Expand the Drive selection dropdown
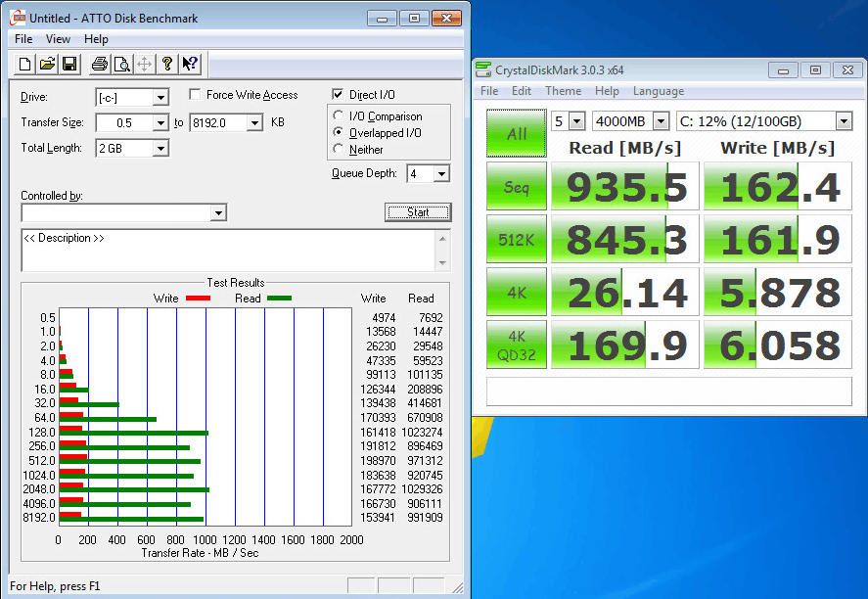 tap(160, 97)
